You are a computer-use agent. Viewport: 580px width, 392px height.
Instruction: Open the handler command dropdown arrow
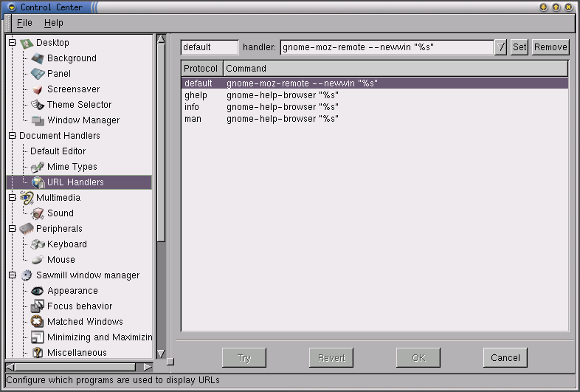tap(501, 47)
